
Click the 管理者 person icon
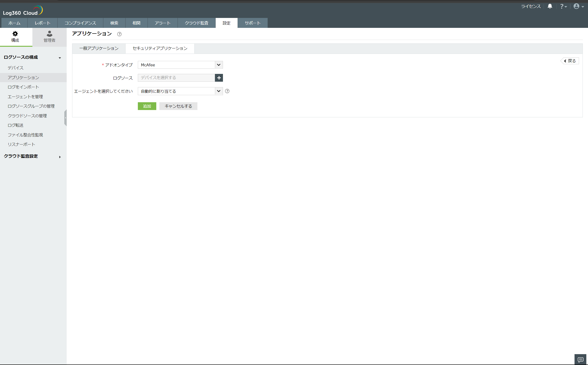[49, 34]
